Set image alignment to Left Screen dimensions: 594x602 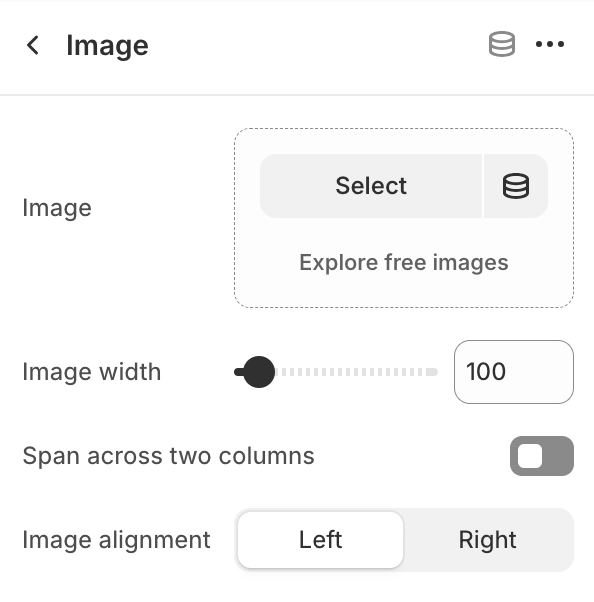click(x=320, y=540)
